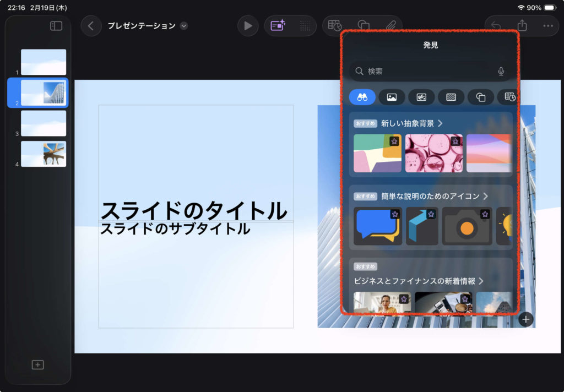Toggle the slide navigator sidebar
Image resolution: width=564 pixels, height=392 pixels.
point(56,26)
